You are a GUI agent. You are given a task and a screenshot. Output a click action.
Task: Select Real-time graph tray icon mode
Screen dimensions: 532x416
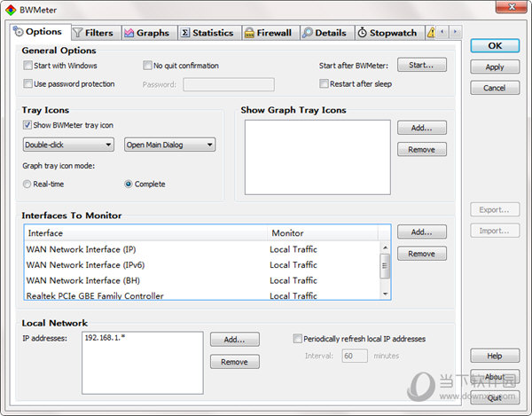28,184
